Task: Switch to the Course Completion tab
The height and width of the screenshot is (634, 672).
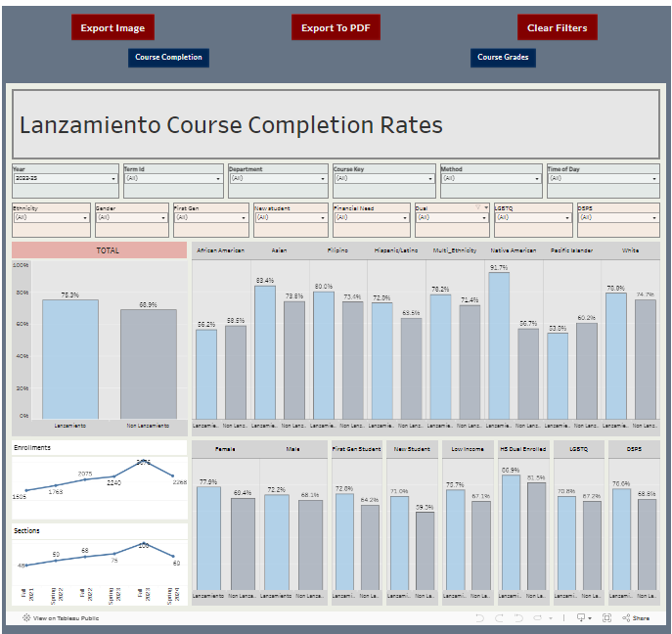Action: pyautogui.click(x=168, y=58)
